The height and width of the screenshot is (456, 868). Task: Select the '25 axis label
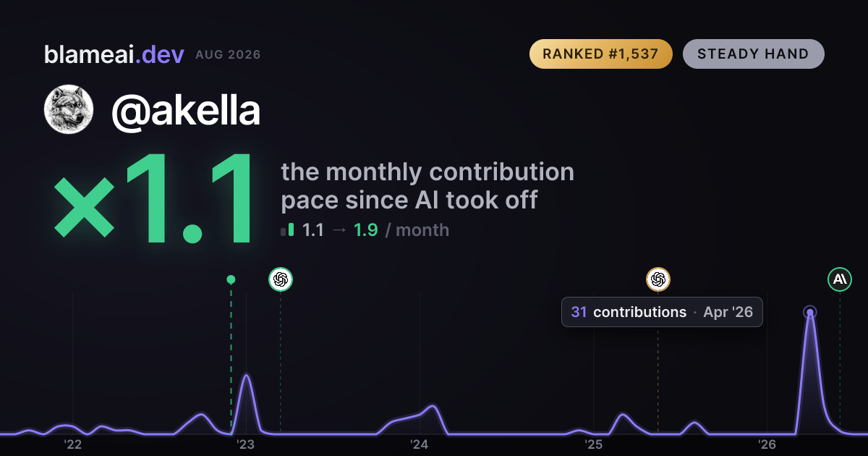[x=594, y=444]
